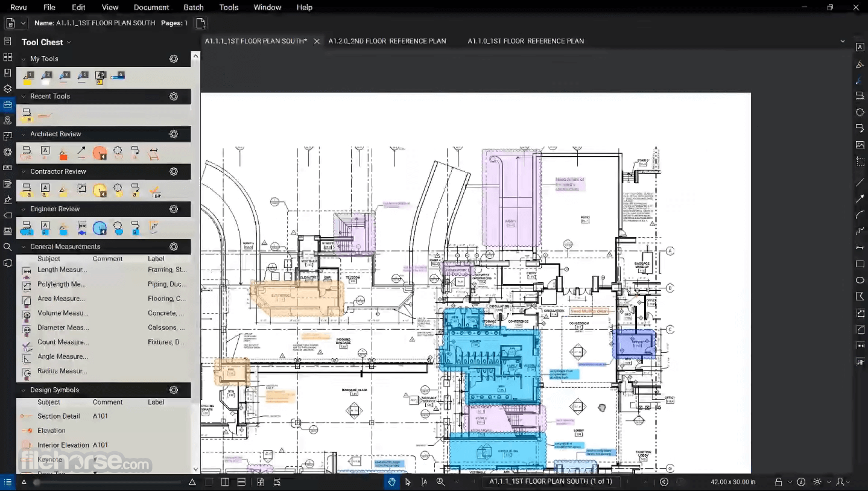
Task: Select the Line tool in right toolbar
Action: (x=860, y=182)
